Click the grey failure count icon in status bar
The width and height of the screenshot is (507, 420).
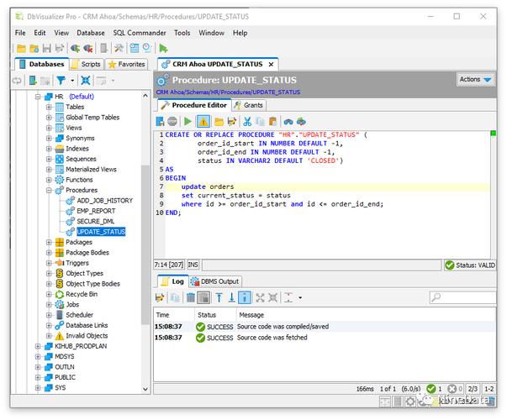(452, 389)
